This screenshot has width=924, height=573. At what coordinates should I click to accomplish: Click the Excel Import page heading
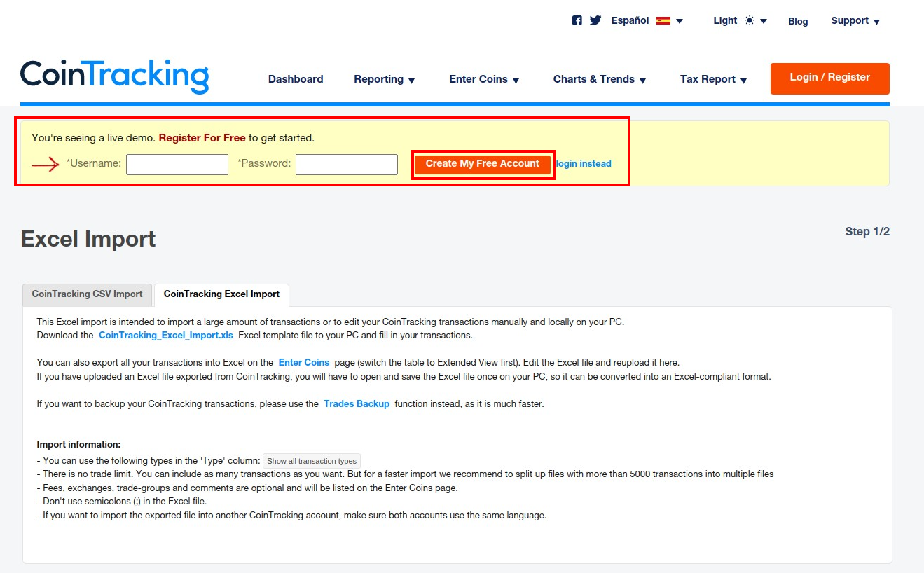[88, 239]
